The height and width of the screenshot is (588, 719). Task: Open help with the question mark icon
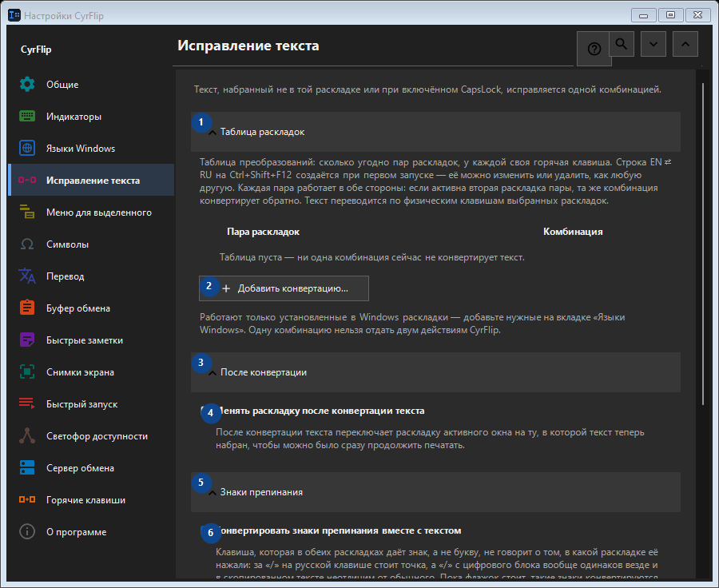click(x=594, y=49)
